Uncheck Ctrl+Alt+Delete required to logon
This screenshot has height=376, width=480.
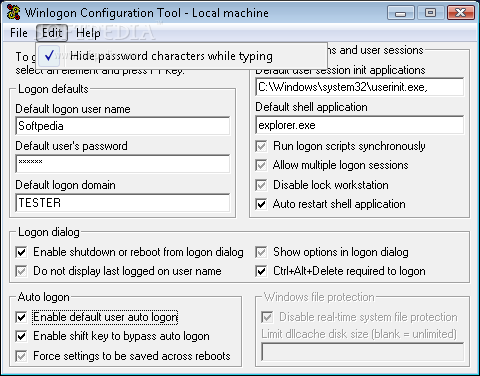[261, 271]
